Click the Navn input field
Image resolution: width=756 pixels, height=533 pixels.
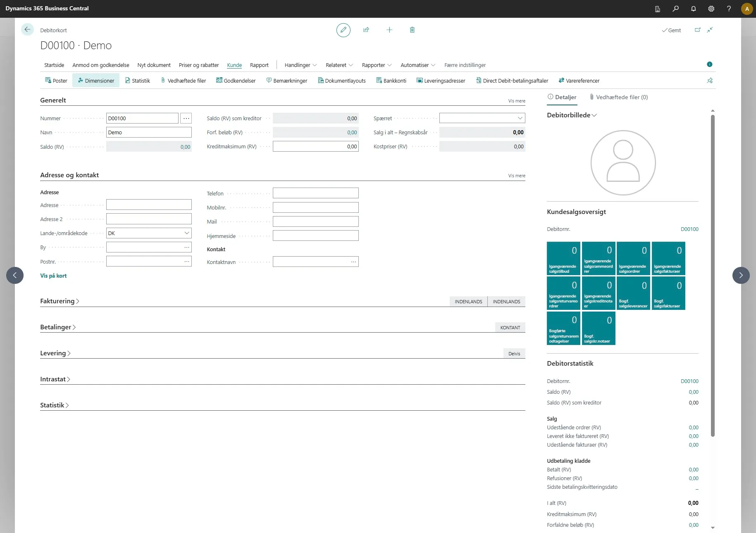tap(149, 132)
